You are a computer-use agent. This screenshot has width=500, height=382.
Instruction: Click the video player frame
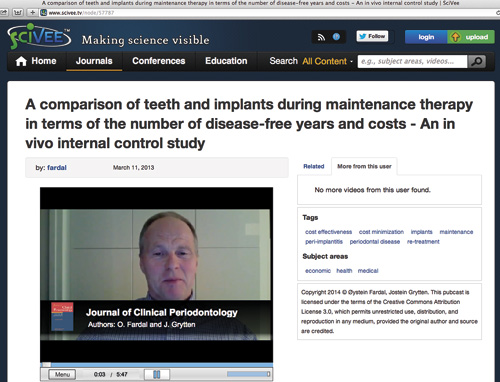click(x=156, y=275)
